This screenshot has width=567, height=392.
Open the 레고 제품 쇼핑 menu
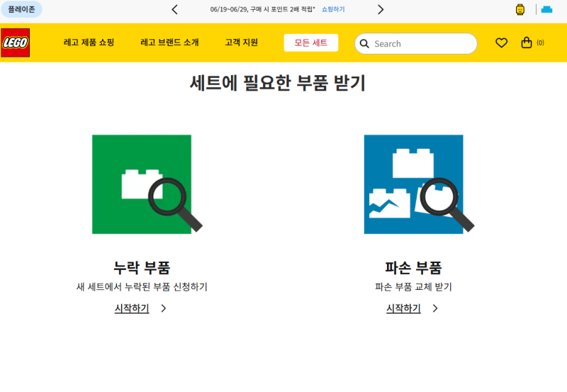[x=89, y=43]
